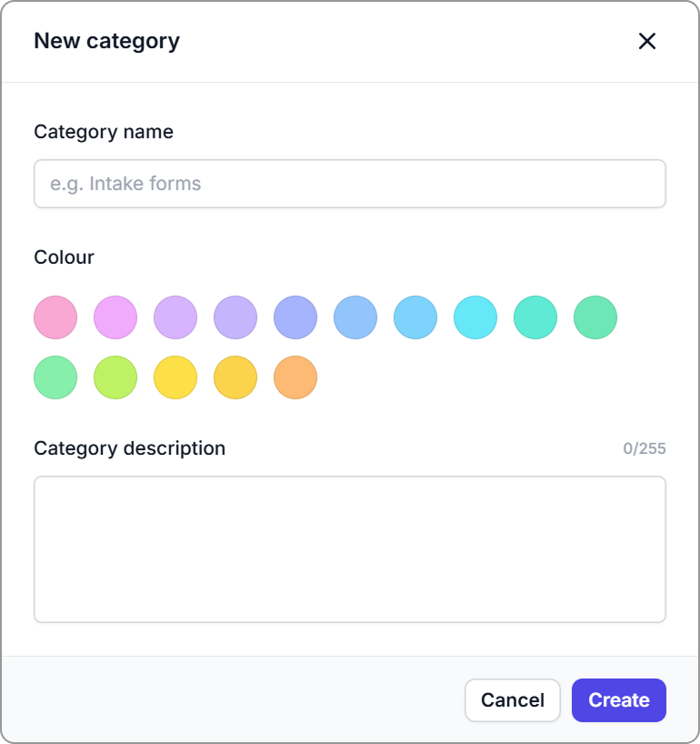Pick the orange colour swatch

click(x=295, y=377)
